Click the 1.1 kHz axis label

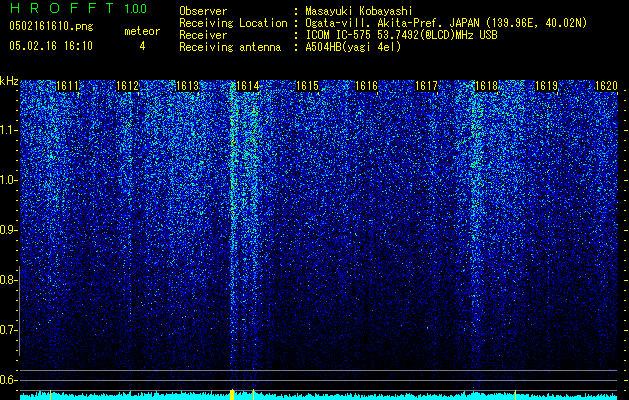pyautogui.click(x=8, y=130)
